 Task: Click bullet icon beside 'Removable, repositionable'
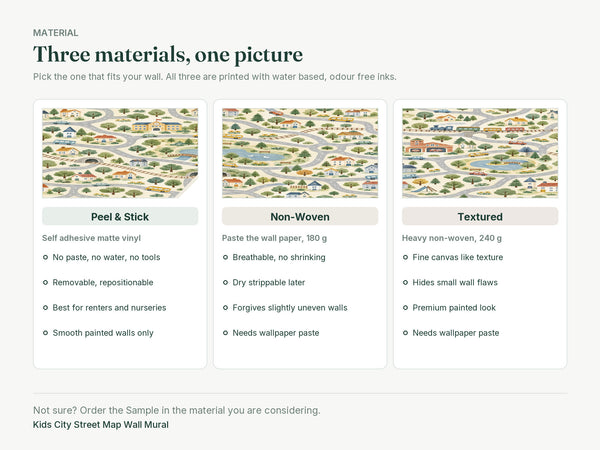(45, 282)
